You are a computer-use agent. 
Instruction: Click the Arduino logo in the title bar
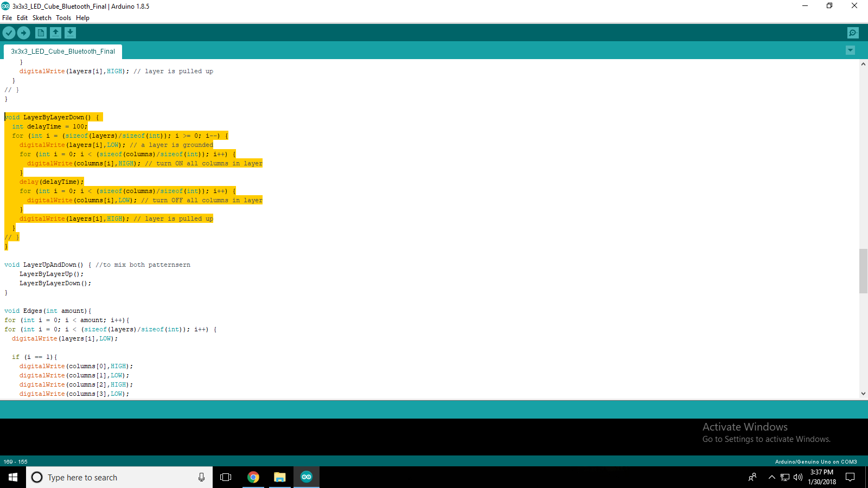5,6
